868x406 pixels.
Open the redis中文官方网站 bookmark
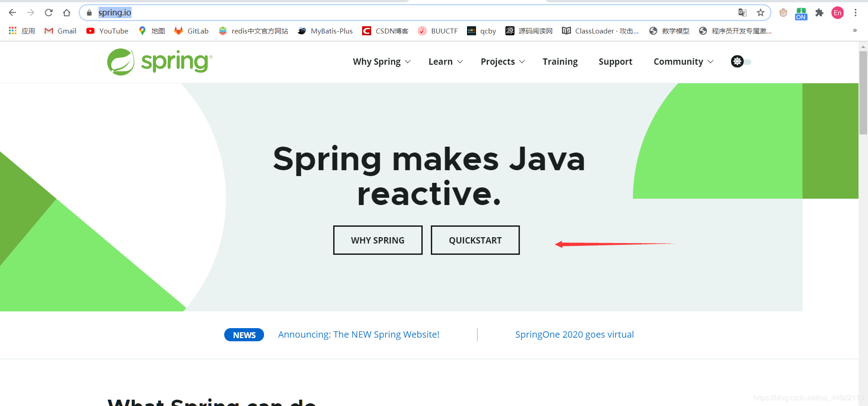(x=253, y=31)
